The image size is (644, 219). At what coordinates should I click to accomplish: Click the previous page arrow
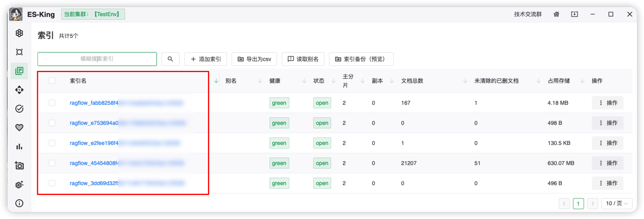point(564,204)
